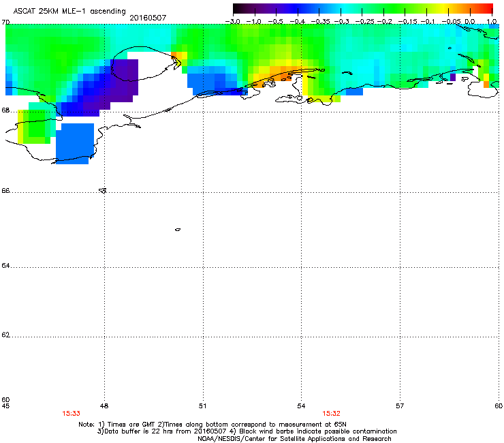The height and width of the screenshot is (443, 504).
Task: Click the latitude axis label "70"
Action: (x=5, y=22)
